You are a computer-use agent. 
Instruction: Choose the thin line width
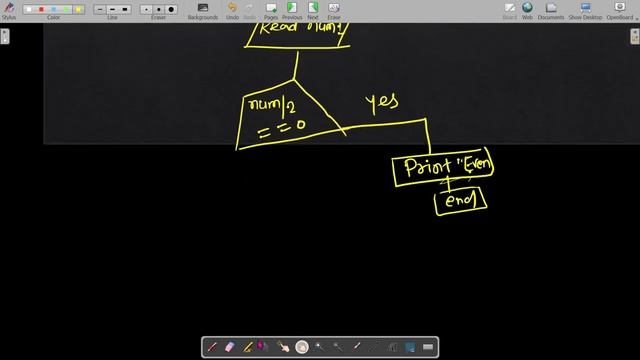pos(100,9)
